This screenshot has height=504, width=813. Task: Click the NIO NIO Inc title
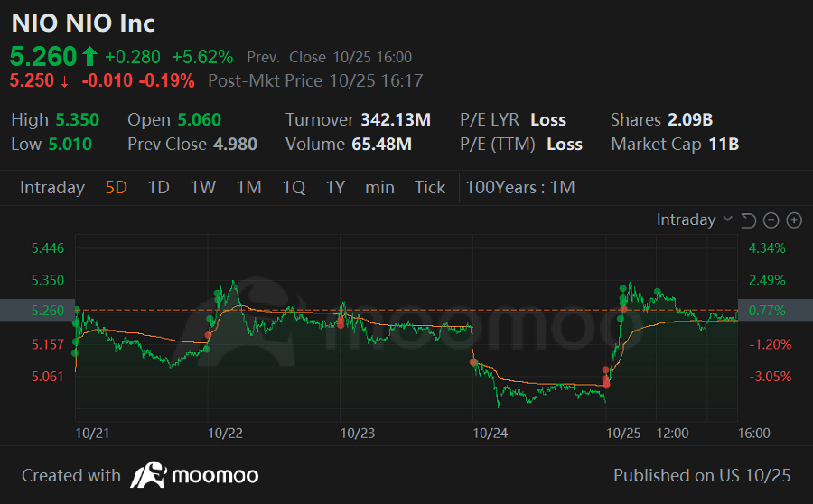coord(83,23)
